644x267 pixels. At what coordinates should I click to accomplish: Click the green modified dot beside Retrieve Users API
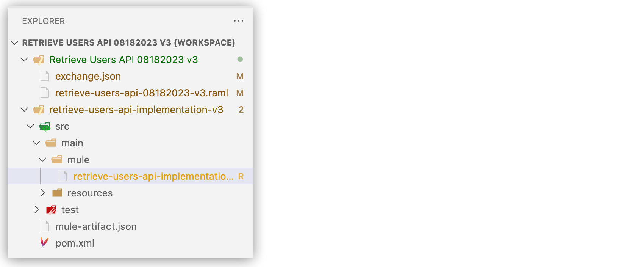239,60
